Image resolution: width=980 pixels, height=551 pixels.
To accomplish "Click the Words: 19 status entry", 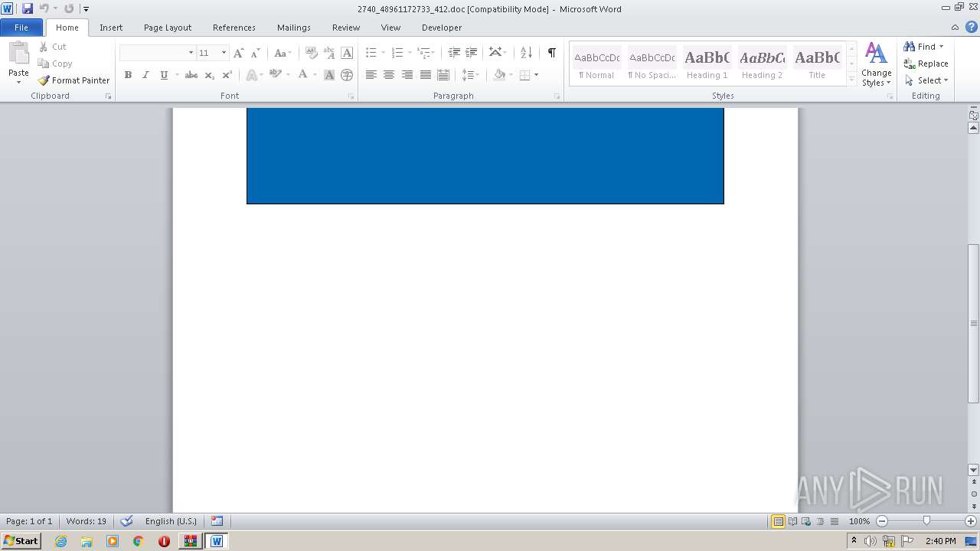I will pyautogui.click(x=87, y=521).
